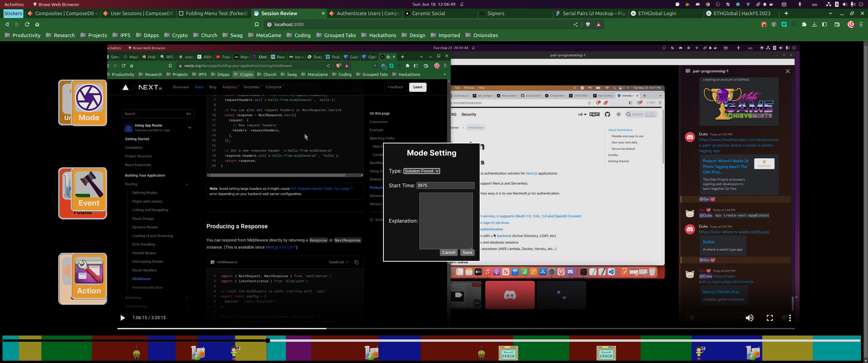The image size is (868, 363).
Task: Open the Onionsites bookmarks folder
Action: (x=481, y=35)
